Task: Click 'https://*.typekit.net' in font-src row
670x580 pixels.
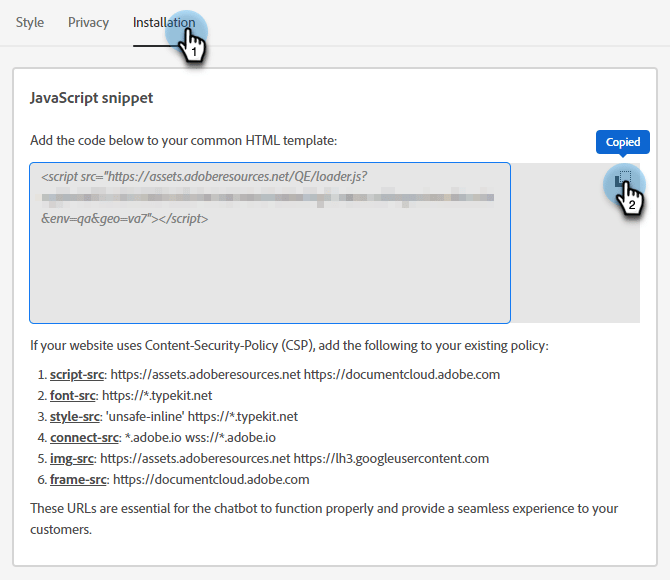Action: tap(157, 396)
